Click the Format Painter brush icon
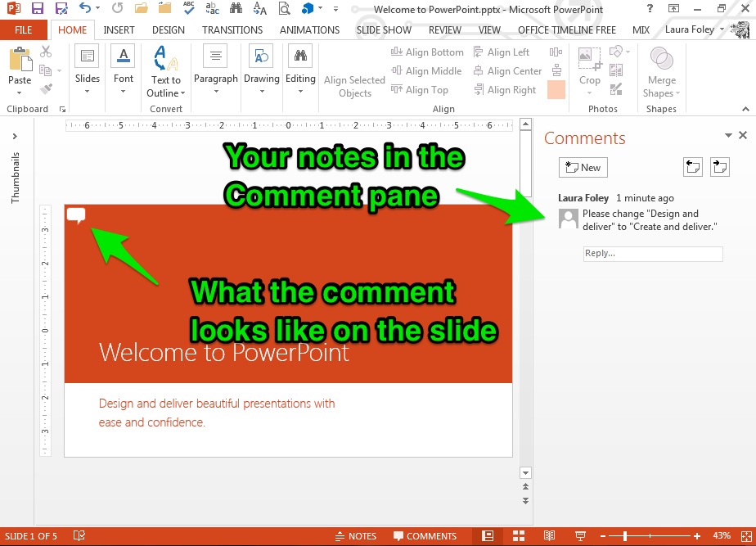 coord(46,88)
